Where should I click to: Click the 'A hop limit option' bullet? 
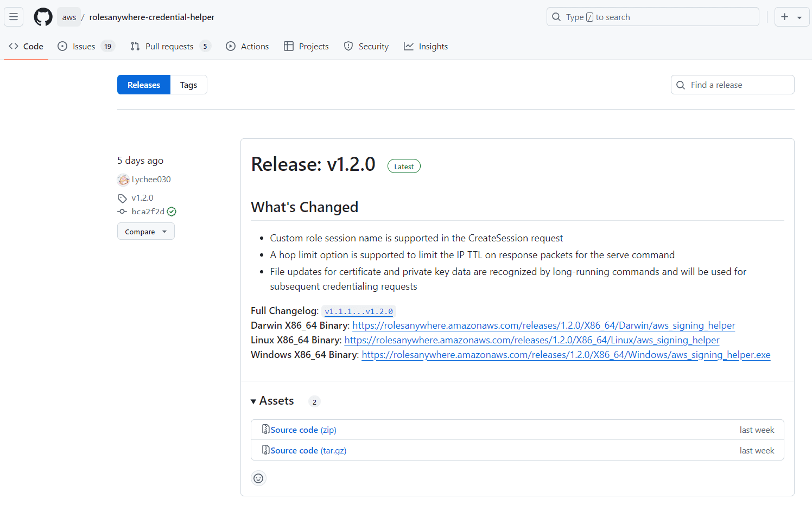click(472, 255)
